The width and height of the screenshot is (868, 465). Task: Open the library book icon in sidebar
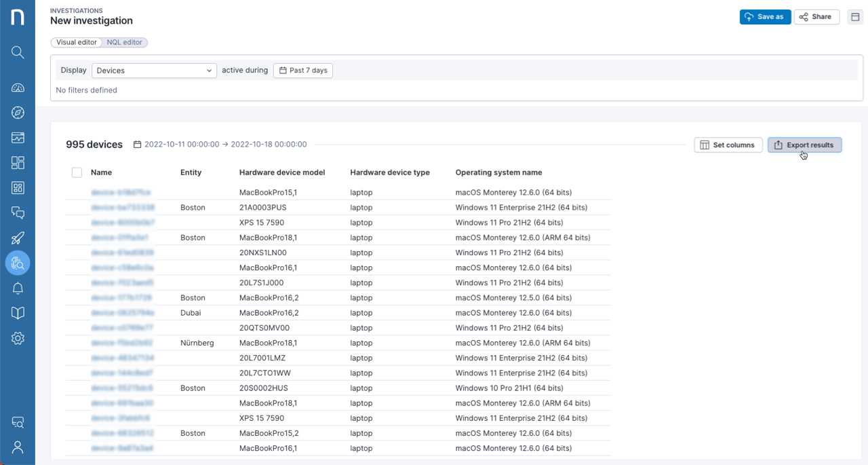(18, 313)
